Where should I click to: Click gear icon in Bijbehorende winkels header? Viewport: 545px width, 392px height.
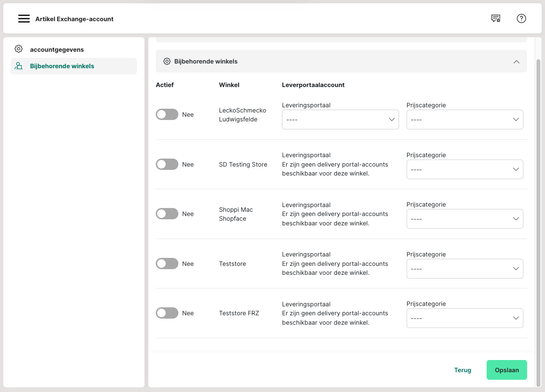[x=167, y=61]
